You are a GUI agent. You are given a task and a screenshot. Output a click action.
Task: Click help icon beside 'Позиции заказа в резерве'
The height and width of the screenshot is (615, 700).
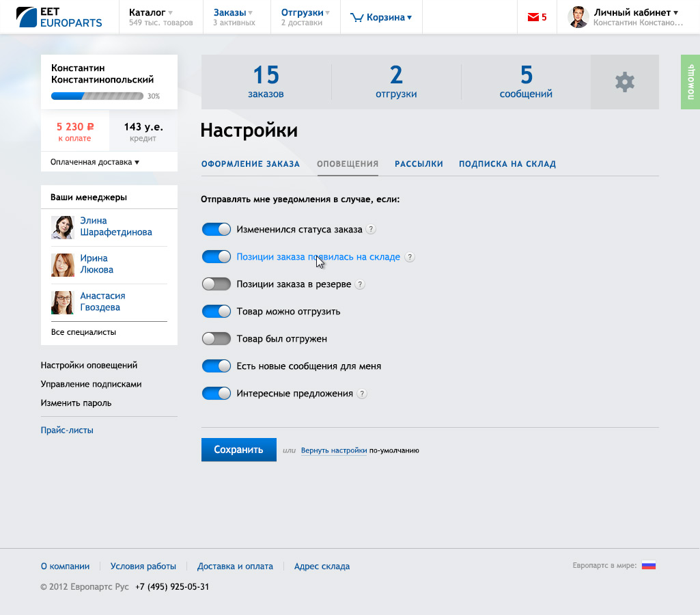(360, 284)
